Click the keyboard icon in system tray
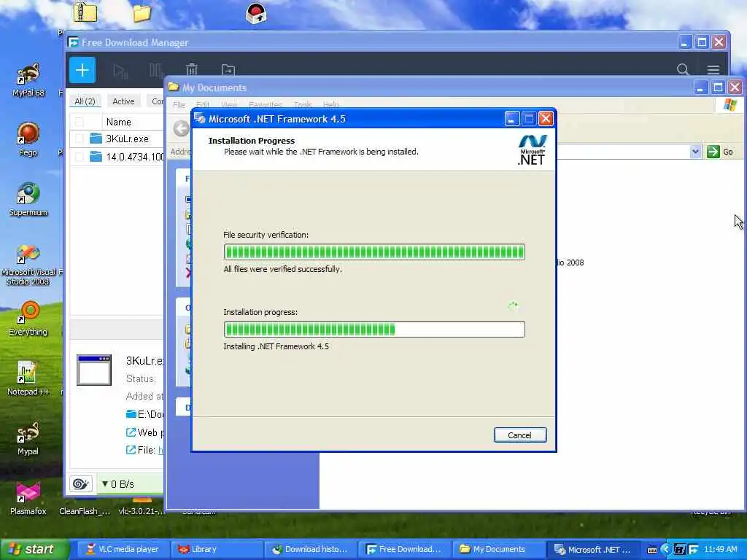The image size is (747, 560). point(652,550)
